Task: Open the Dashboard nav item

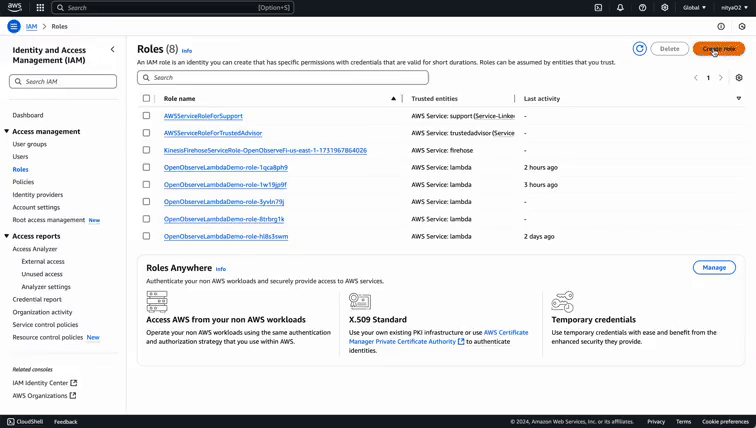Action: tap(28, 115)
